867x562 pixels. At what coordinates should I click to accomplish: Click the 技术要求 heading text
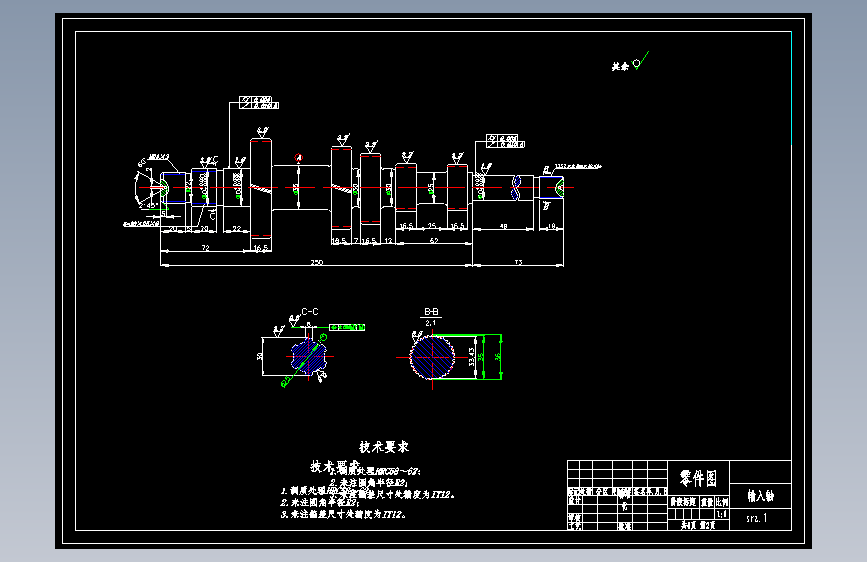pyautogui.click(x=384, y=447)
